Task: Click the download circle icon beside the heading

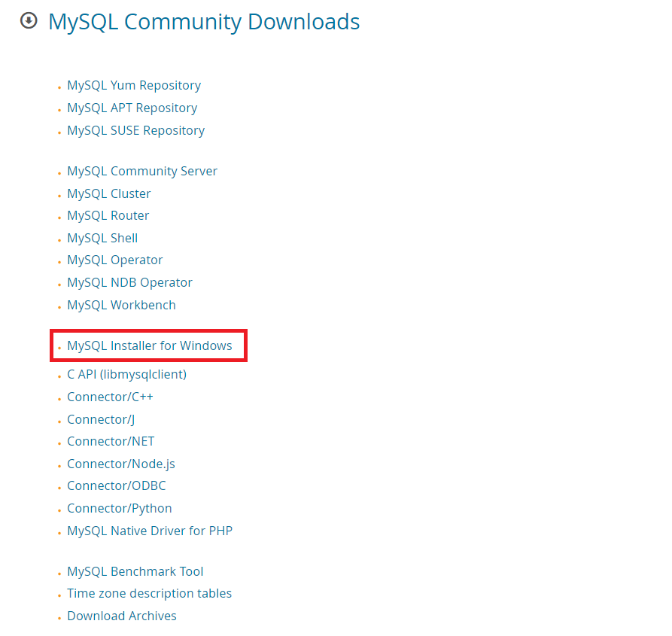Action: coord(29,20)
